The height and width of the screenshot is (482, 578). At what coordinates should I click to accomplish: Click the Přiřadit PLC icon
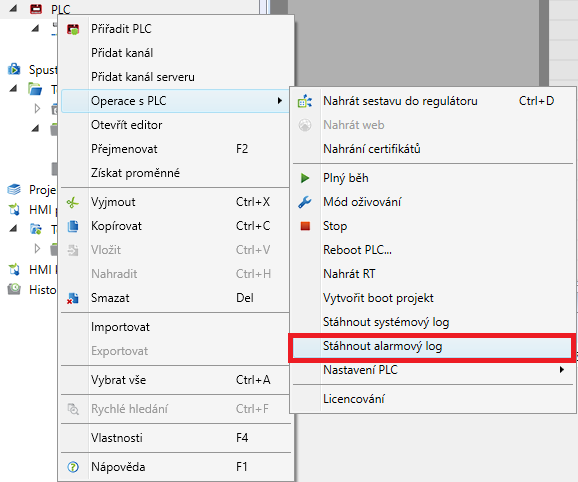click(x=73, y=29)
